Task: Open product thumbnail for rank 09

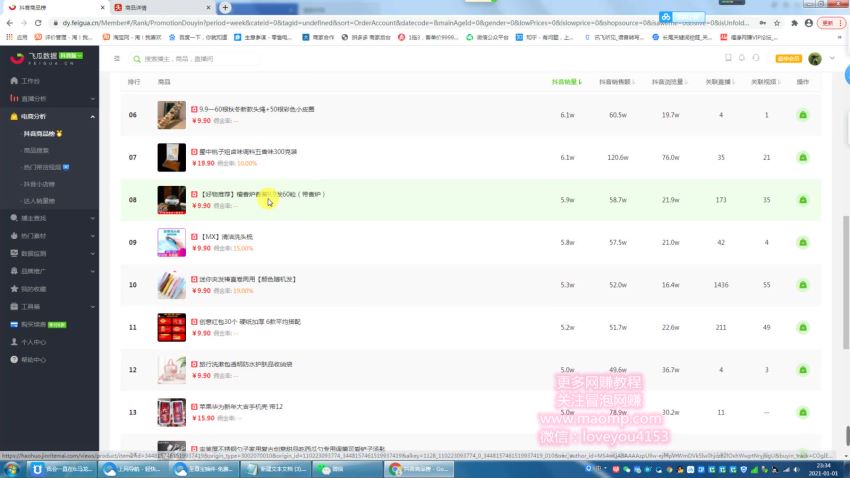Action: click(x=171, y=242)
